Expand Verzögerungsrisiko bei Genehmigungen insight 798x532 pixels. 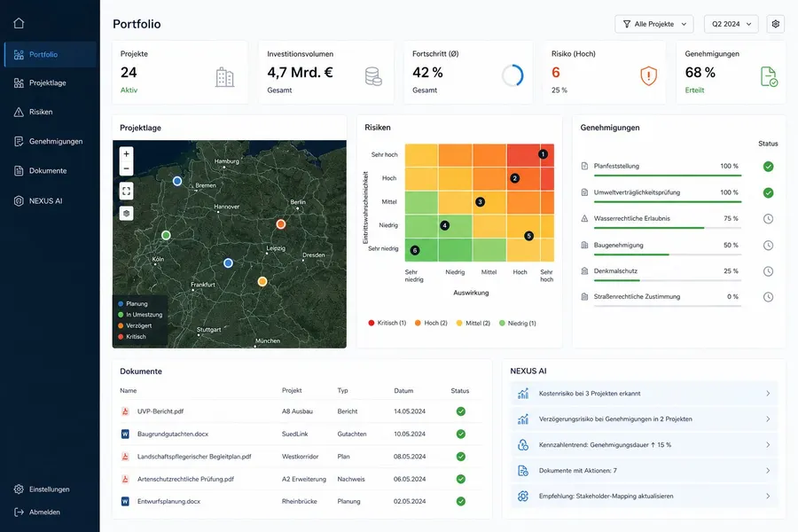tap(644, 419)
